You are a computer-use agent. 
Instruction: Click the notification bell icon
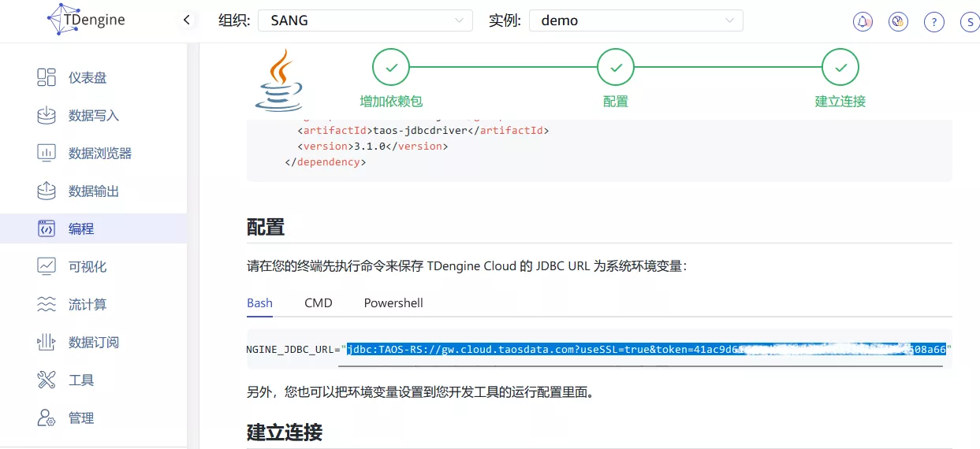coord(863,22)
